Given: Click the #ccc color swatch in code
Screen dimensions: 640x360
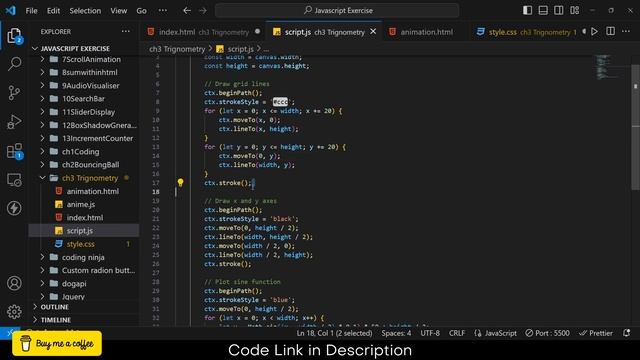Looking at the screenshot, I should click(280, 102).
